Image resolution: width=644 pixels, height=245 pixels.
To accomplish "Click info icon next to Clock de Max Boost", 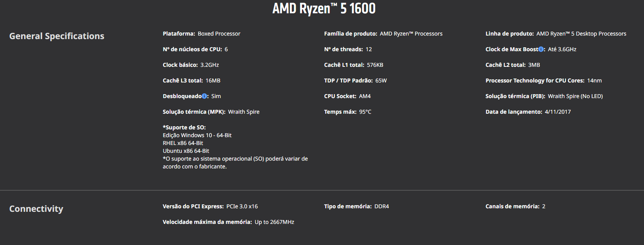I will pyautogui.click(x=541, y=49).
